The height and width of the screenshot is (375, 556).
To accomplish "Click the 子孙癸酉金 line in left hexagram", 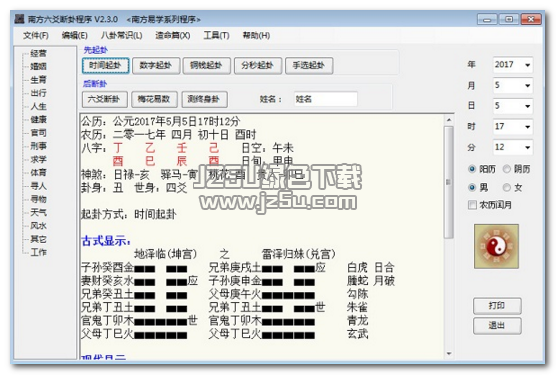I will click(134, 268).
